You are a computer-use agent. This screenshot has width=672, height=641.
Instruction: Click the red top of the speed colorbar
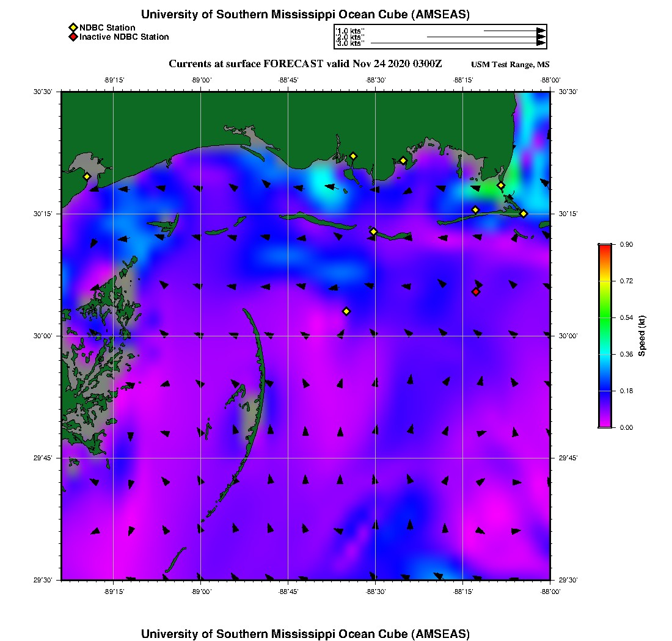point(604,248)
